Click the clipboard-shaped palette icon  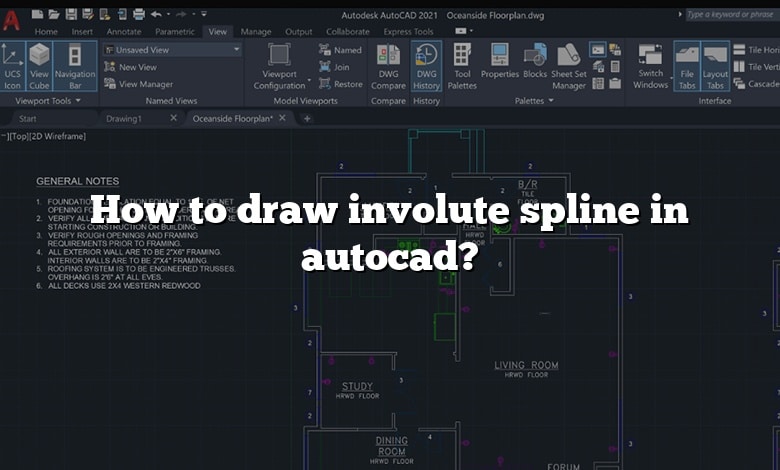pyautogui.click(x=615, y=83)
